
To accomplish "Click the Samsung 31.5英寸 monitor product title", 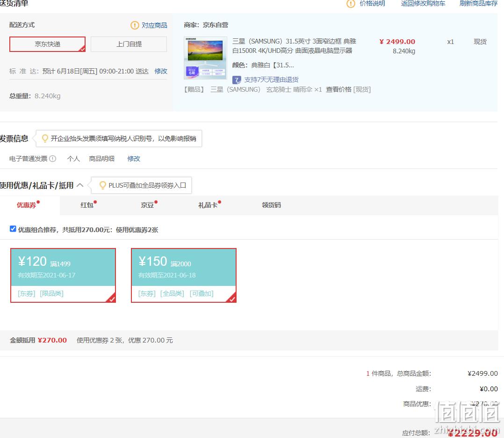I will click(294, 46).
